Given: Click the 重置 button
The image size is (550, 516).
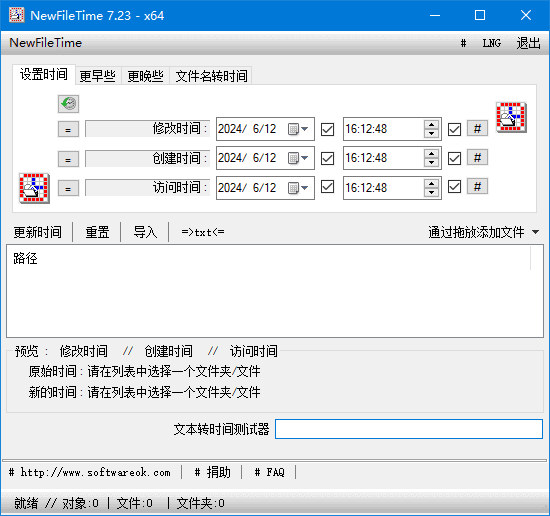Looking at the screenshot, I should [97, 232].
